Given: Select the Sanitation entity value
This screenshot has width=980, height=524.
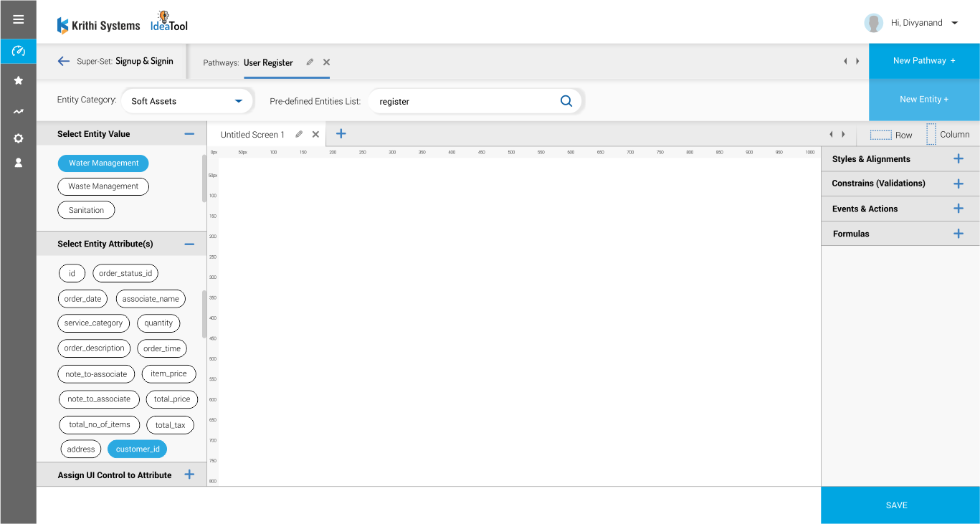Looking at the screenshot, I should click(x=86, y=210).
